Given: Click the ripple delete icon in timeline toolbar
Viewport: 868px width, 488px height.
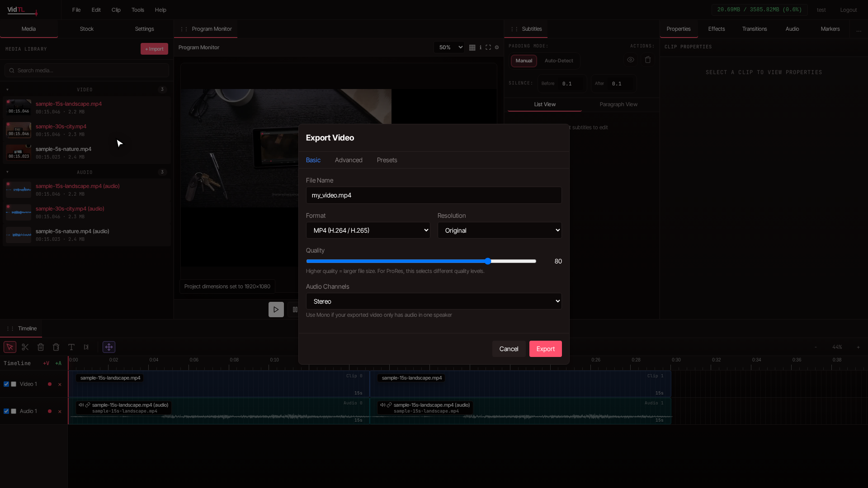Looking at the screenshot, I should coord(56,347).
